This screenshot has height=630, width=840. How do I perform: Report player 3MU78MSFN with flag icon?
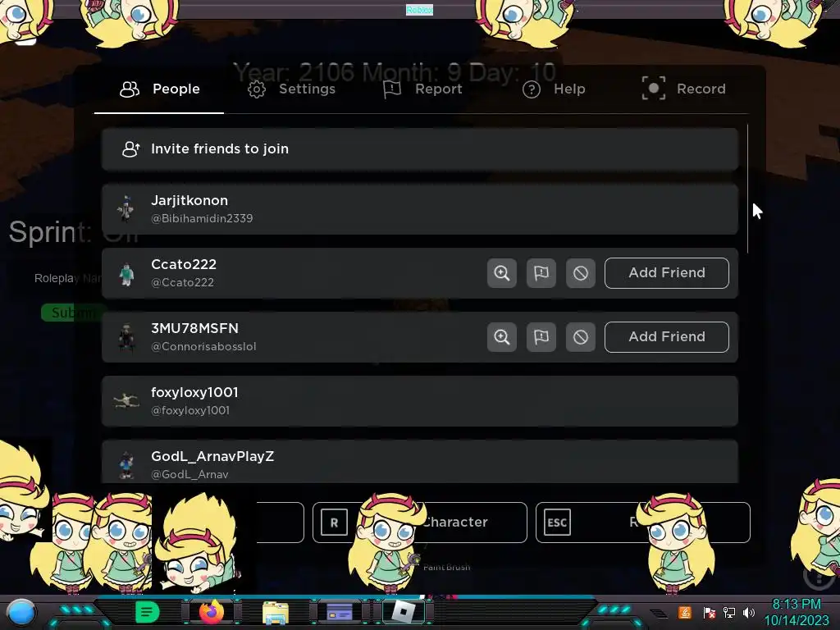[x=541, y=337]
